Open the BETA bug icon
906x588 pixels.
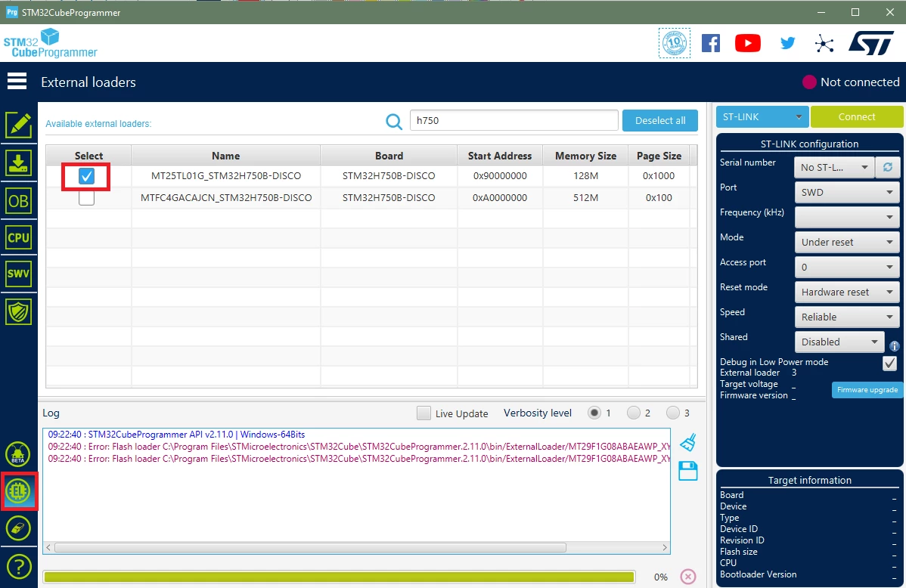pyautogui.click(x=18, y=454)
